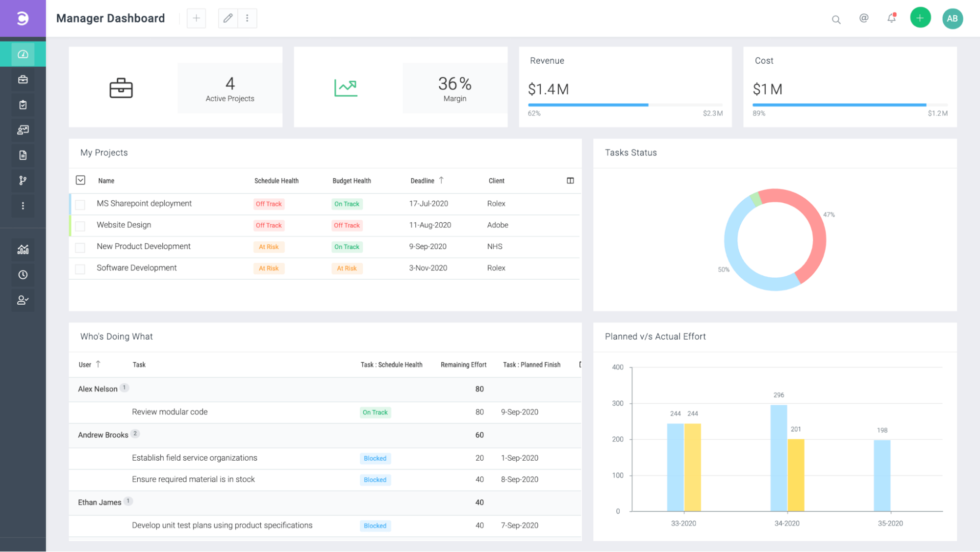Image resolution: width=980 pixels, height=552 pixels.
Task: Click the Revenue progress bar
Action: pos(625,105)
